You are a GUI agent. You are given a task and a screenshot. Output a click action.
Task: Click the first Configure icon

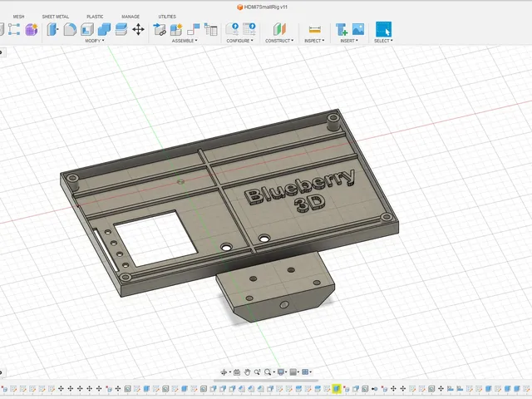coord(233,30)
